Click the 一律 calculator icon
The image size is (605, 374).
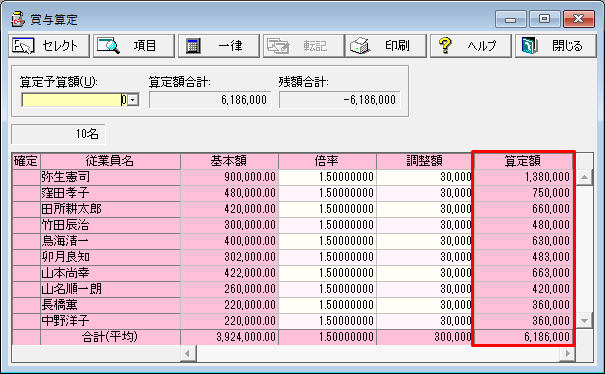193,46
